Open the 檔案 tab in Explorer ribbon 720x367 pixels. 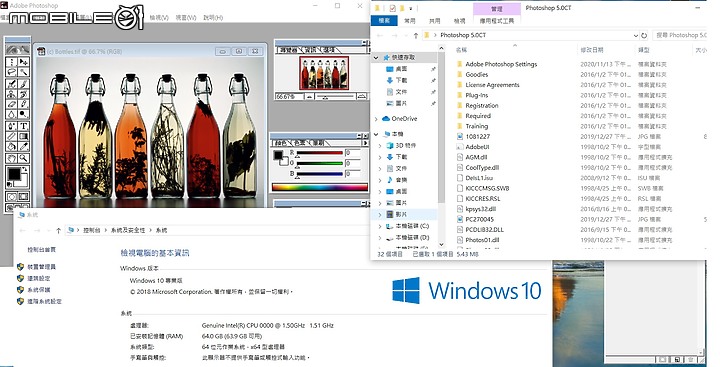pos(384,21)
